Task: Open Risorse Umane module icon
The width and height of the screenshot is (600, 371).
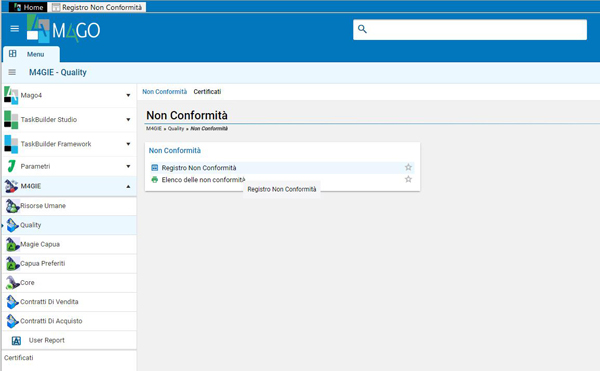Action: coord(12,206)
